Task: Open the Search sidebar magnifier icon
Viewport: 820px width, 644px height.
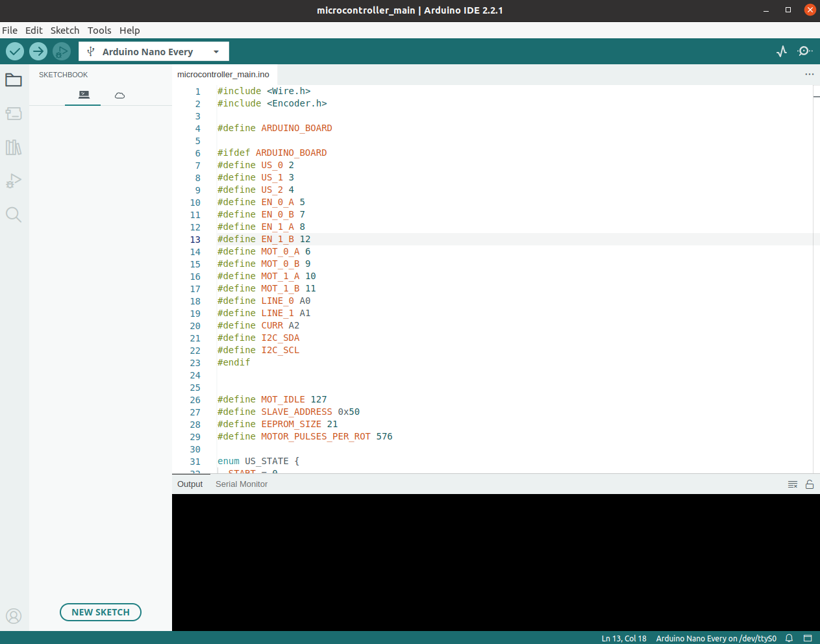Action: (14, 214)
